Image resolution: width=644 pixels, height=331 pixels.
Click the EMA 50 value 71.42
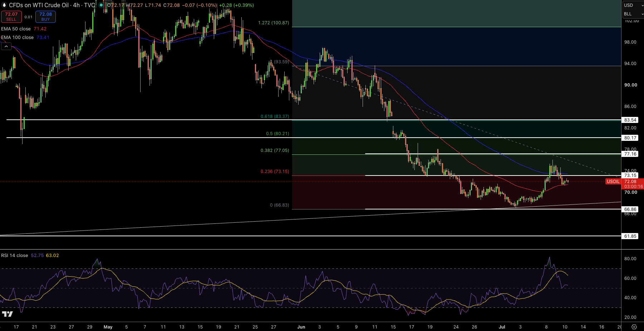40,29
